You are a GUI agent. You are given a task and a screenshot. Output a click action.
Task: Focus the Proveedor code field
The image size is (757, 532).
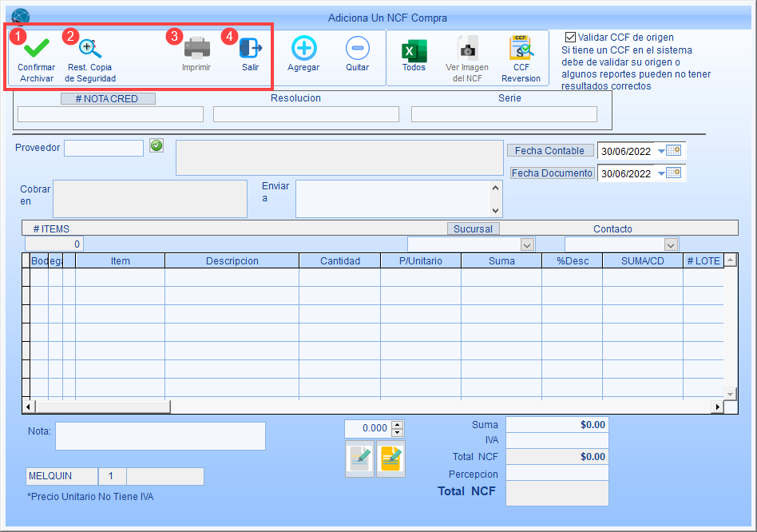tap(104, 149)
